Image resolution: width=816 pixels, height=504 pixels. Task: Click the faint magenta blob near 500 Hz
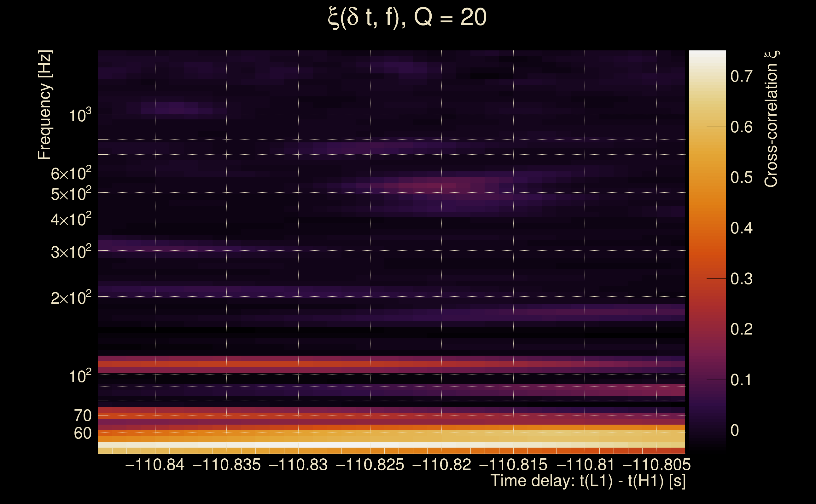pos(430,185)
